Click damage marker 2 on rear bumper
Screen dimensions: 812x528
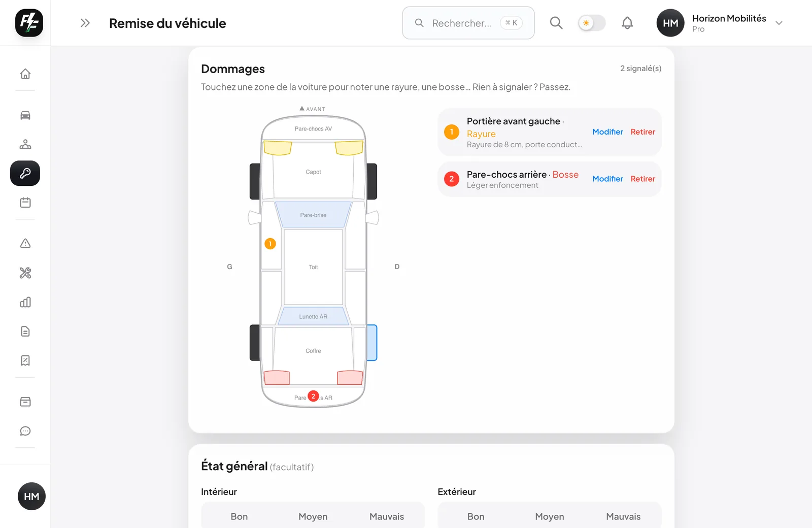tap(313, 396)
